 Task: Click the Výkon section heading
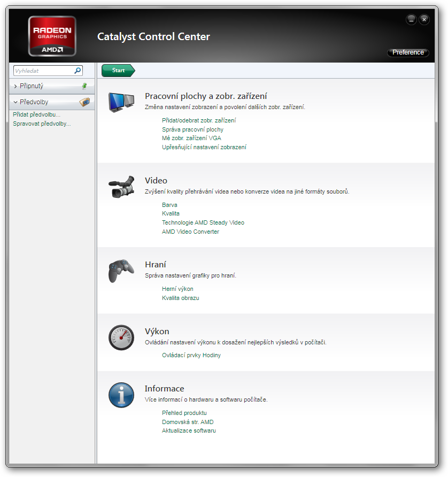(x=157, y=332)
